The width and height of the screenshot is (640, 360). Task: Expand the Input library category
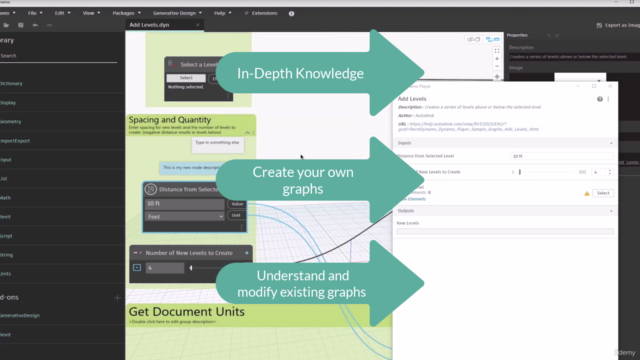[x=6, y=160]
